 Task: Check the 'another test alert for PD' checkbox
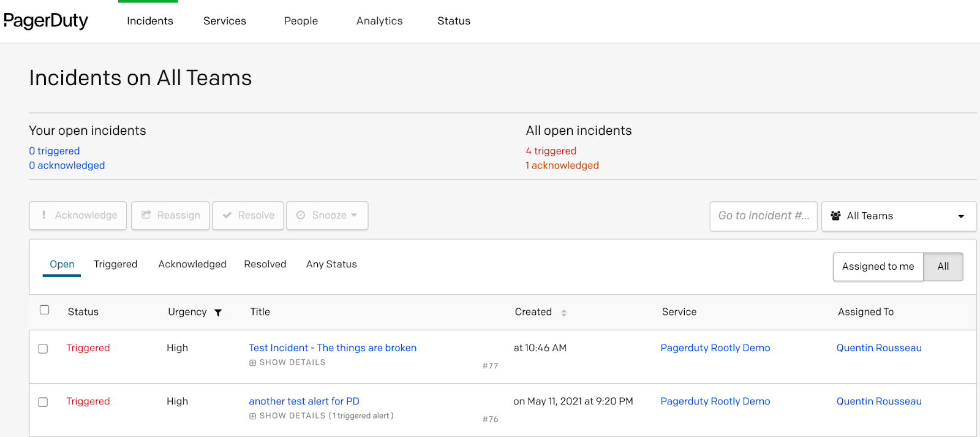[x=43, y=402]
